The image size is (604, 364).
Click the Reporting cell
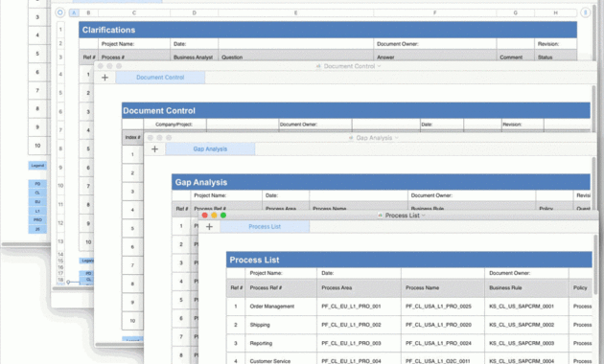click(281, 343)
